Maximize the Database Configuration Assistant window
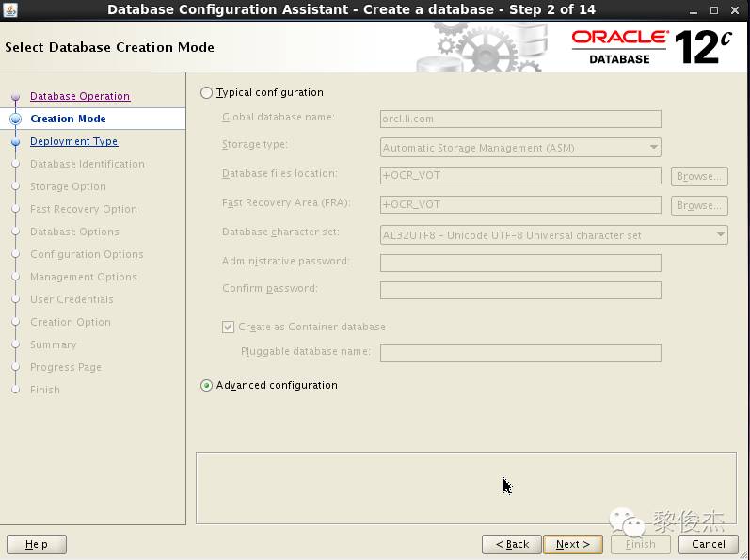This screenshot has width=750, height=560. 714,10
